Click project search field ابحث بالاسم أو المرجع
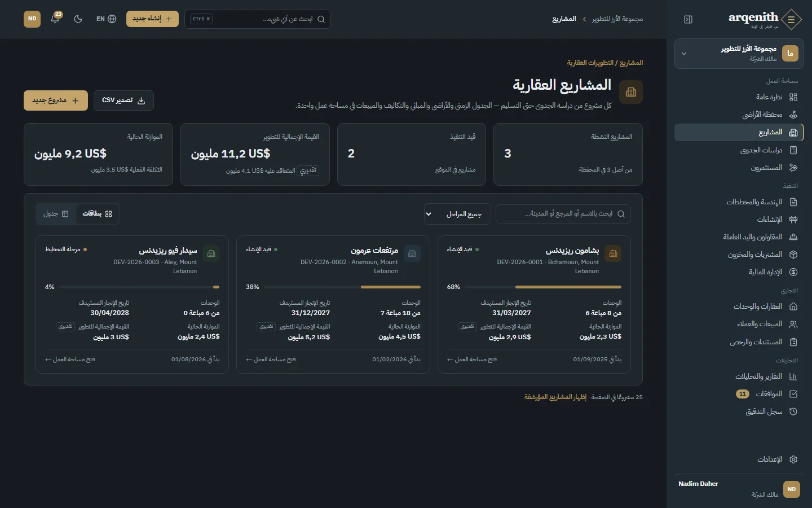The width and height of the screenshot is (812, 508). point(563,214)
